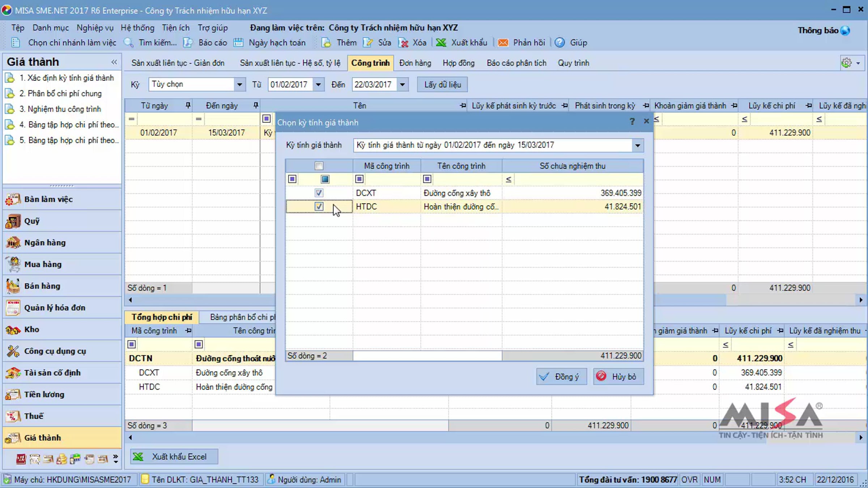
Task: Uncheck the DCXT row checkbox
Action: pos(319,193)
